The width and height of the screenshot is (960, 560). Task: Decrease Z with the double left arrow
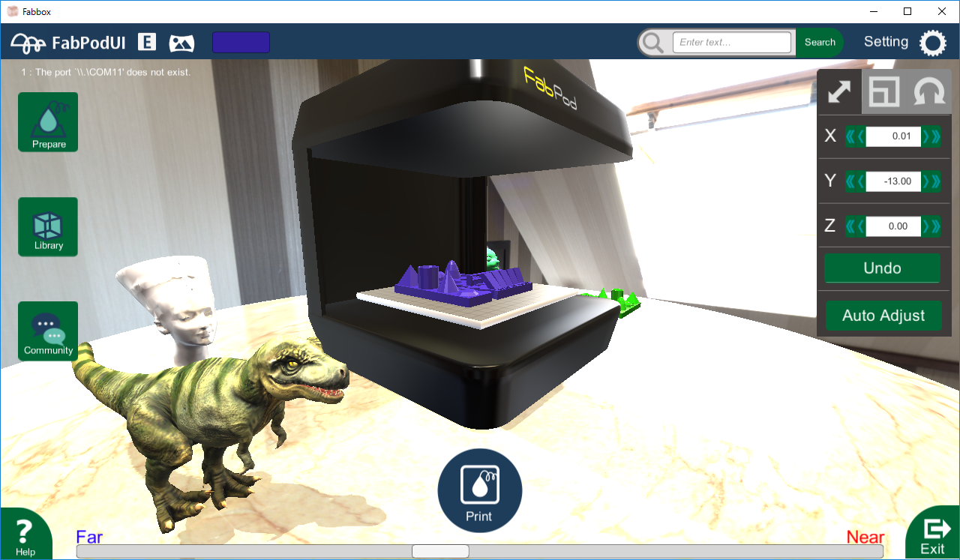[x=850, y=226]
